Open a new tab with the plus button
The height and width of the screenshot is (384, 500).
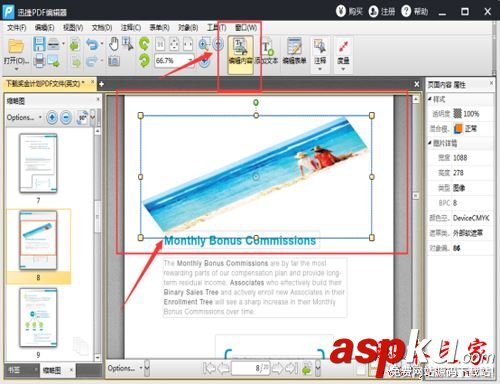[x=102, y=84]
